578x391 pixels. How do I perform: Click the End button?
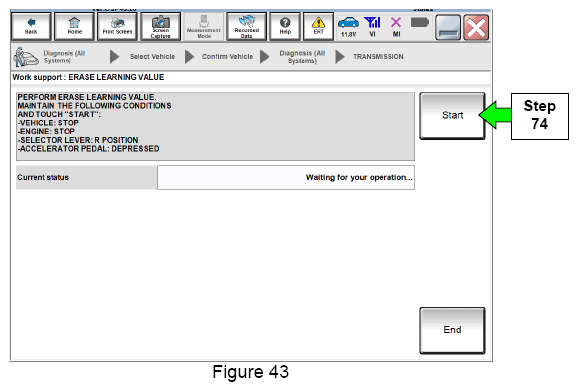click(x=452, y=330)
